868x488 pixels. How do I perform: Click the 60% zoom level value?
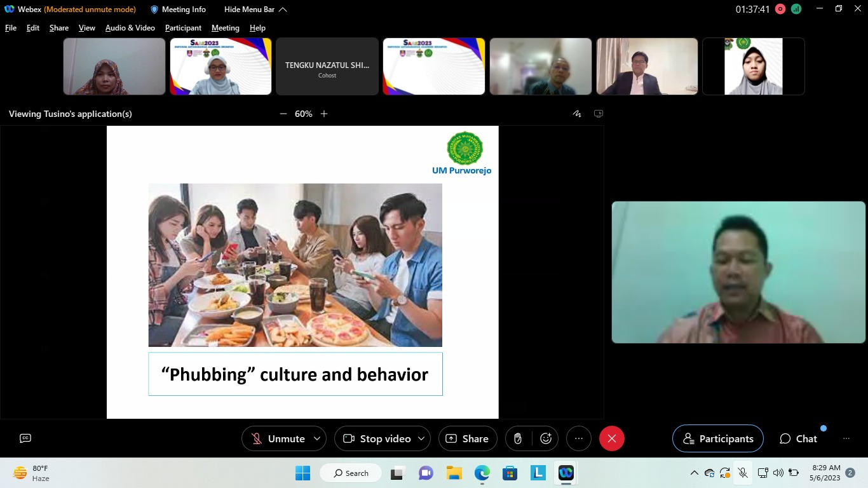pos(304,114)
